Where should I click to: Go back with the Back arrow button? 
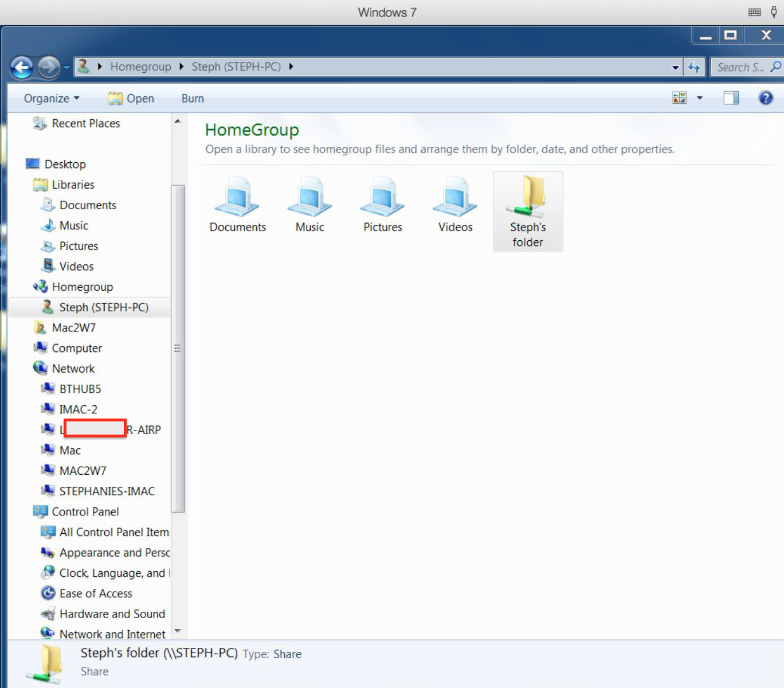point(22,68)
